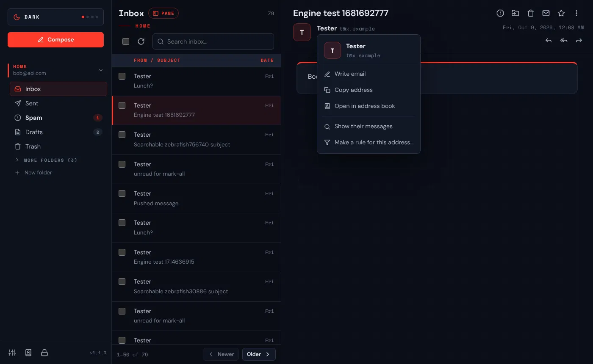Screen dimensions: 593x364
Task: Toggle the PANE layout button
Action: 163,14
